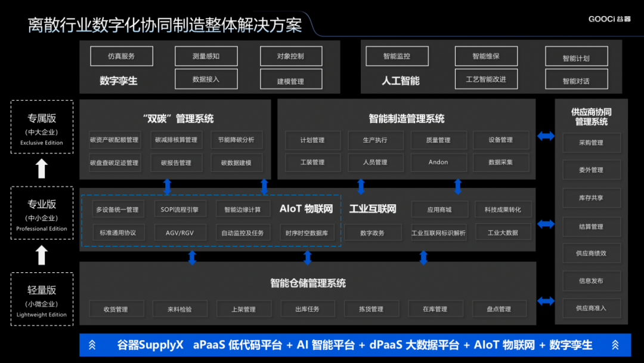This screenshot has width=644, height=363.
Task: Expand the 轻量版 Lightweight Edition panel
Action: 41,299
